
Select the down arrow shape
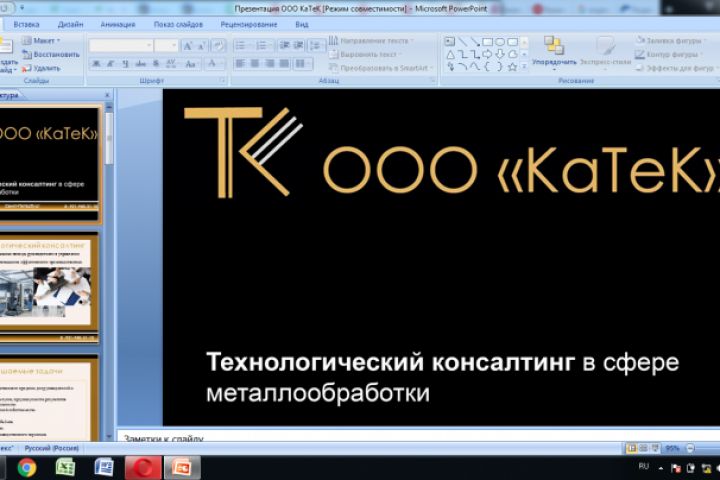pos(500,55)
